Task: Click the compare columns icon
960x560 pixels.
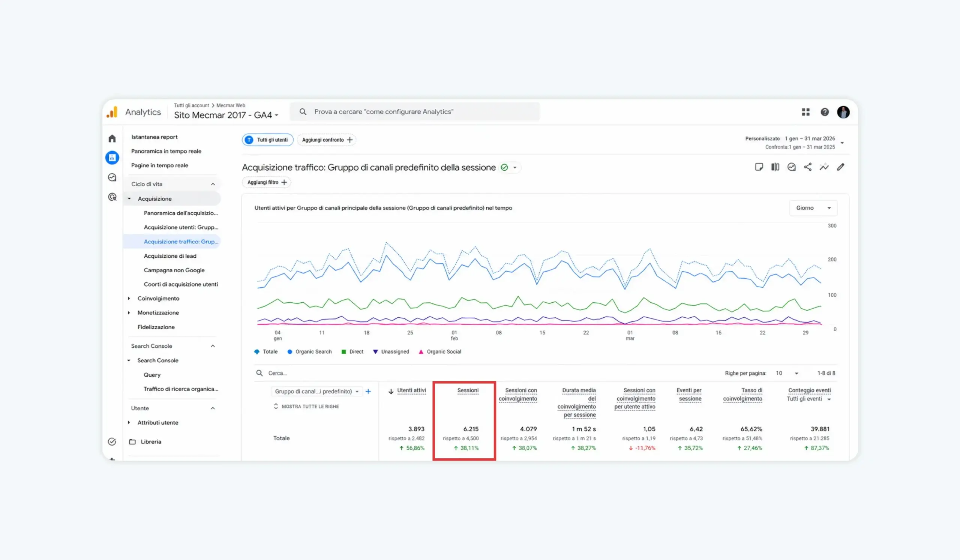Action: [x=775, y=167]
